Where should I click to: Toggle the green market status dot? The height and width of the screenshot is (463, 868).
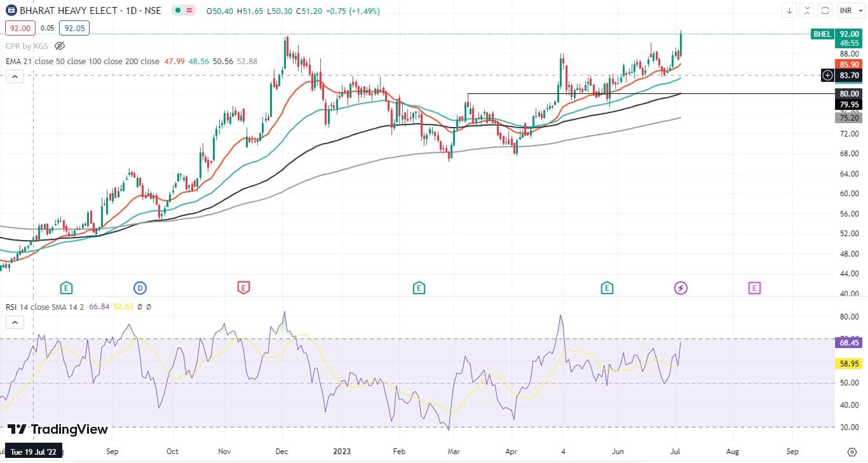click(x=178, y=11)
